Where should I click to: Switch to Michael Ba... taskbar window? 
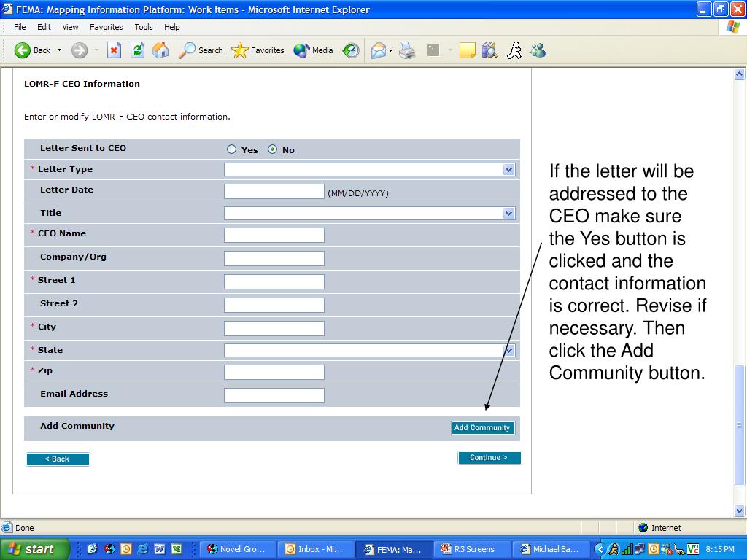pyautogui.click(x=550, y=549)
